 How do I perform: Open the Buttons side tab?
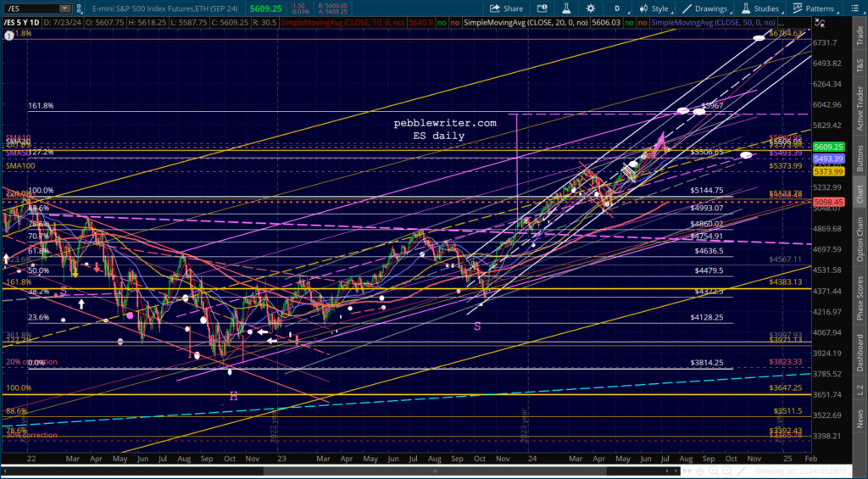pyautogui.click(x=860, y=158)
